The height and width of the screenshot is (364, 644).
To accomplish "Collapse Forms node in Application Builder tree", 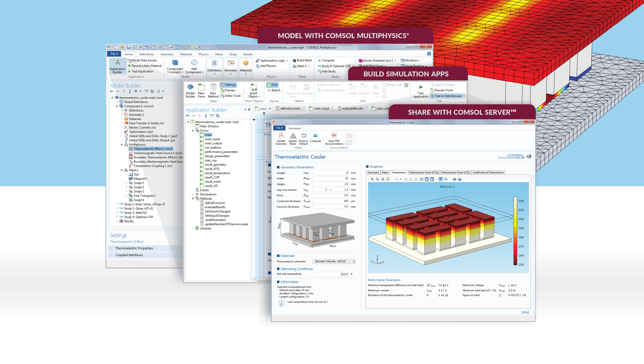I will pos(193,131).
